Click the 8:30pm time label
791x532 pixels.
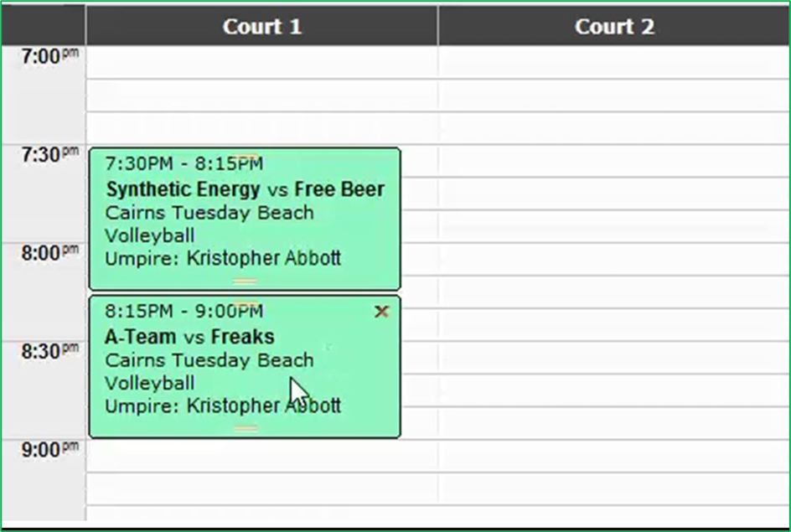point(50,351)
